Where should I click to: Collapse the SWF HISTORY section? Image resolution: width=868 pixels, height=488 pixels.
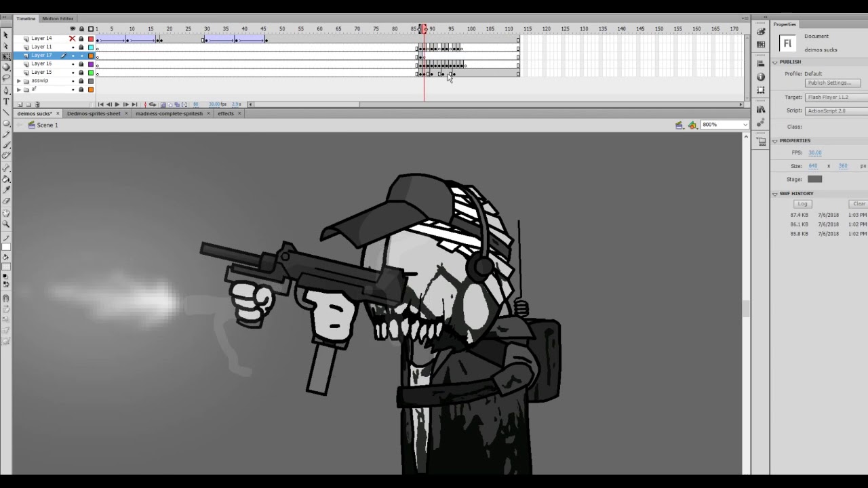pyautogui.click(x=775, y=193)
